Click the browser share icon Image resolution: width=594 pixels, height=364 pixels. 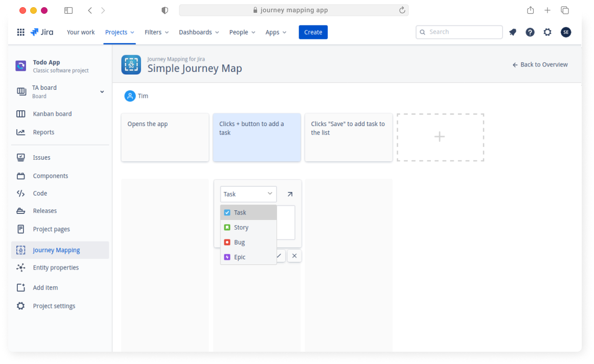click(x=531, y=10)
